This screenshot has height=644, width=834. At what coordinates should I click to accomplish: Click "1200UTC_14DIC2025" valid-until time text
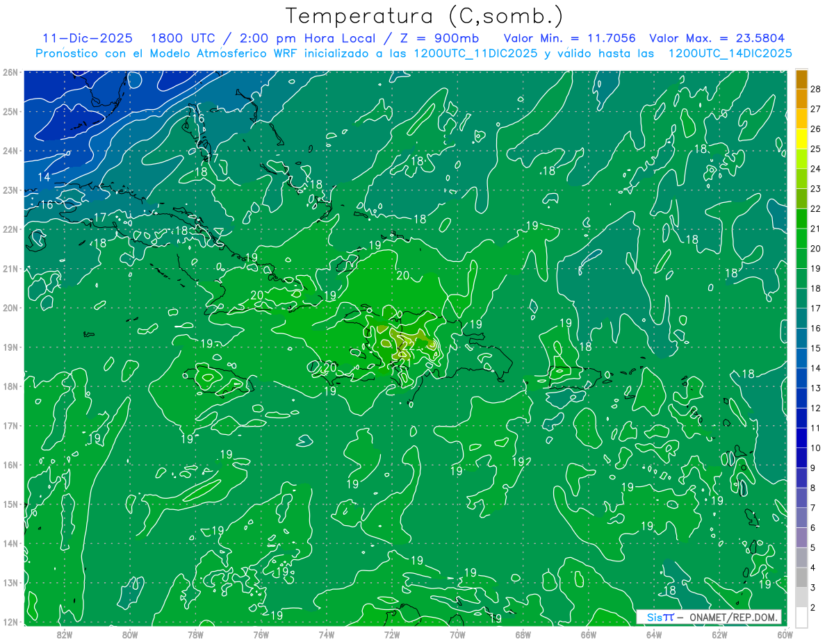730,53
